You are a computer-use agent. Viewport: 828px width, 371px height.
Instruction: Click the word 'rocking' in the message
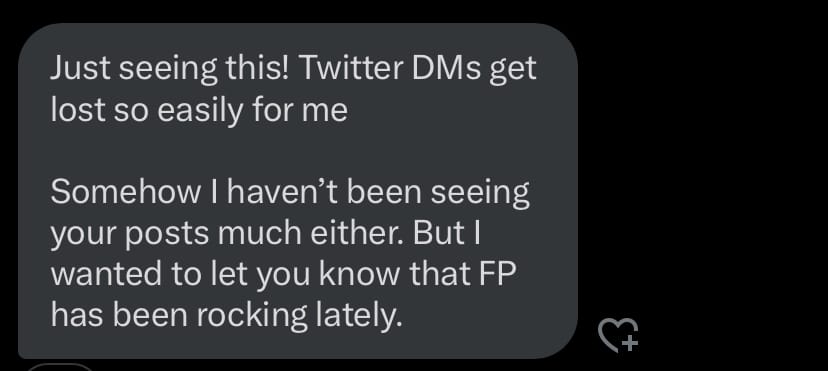pos(252,316)
